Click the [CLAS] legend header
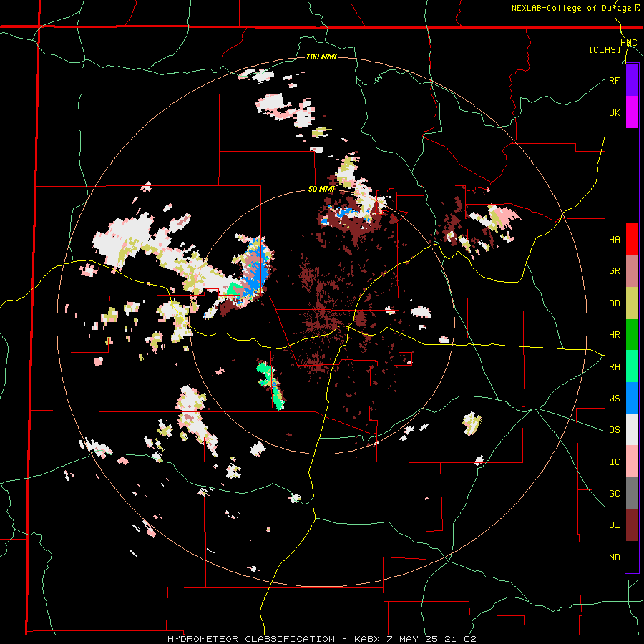This screenshot has height=644, width=644. [x=605, y=50]
